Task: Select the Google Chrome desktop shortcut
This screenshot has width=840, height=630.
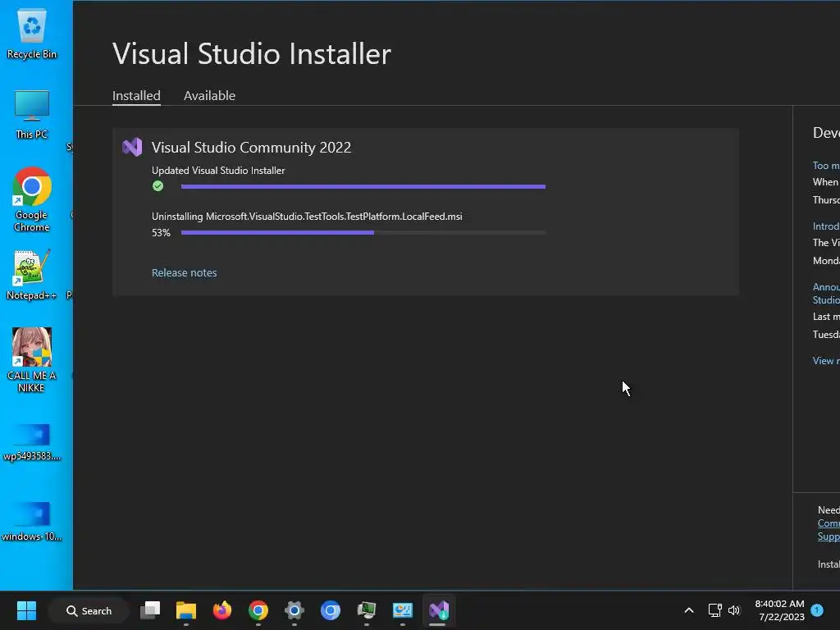Action: (32, 199)
